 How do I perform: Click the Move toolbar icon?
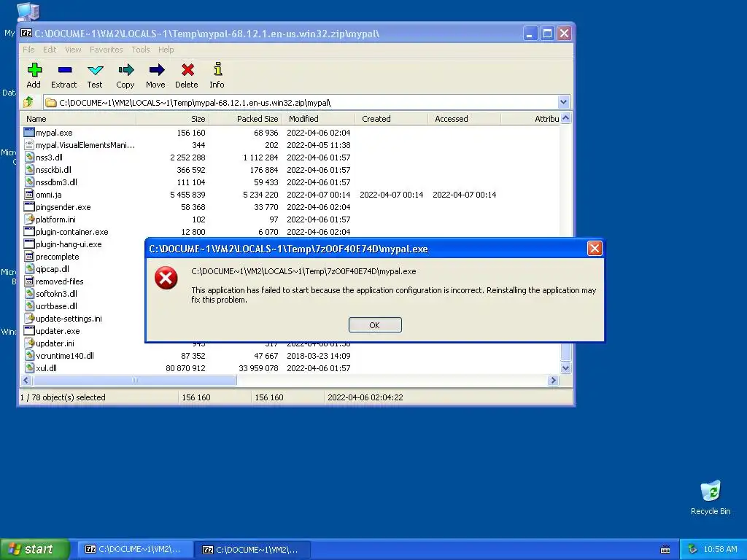pyautogui.click(x=156, y=70)
